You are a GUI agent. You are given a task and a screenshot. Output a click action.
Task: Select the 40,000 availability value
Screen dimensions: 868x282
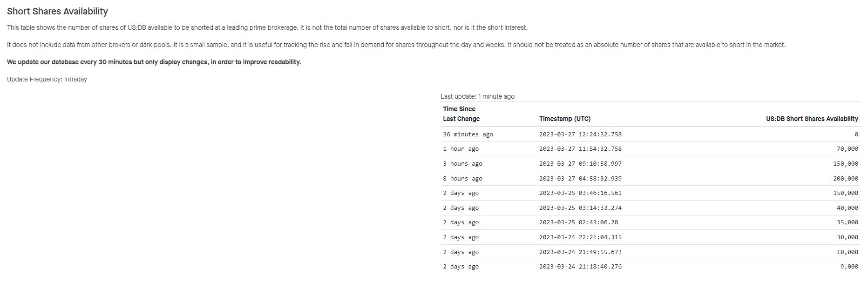(847, 208)
